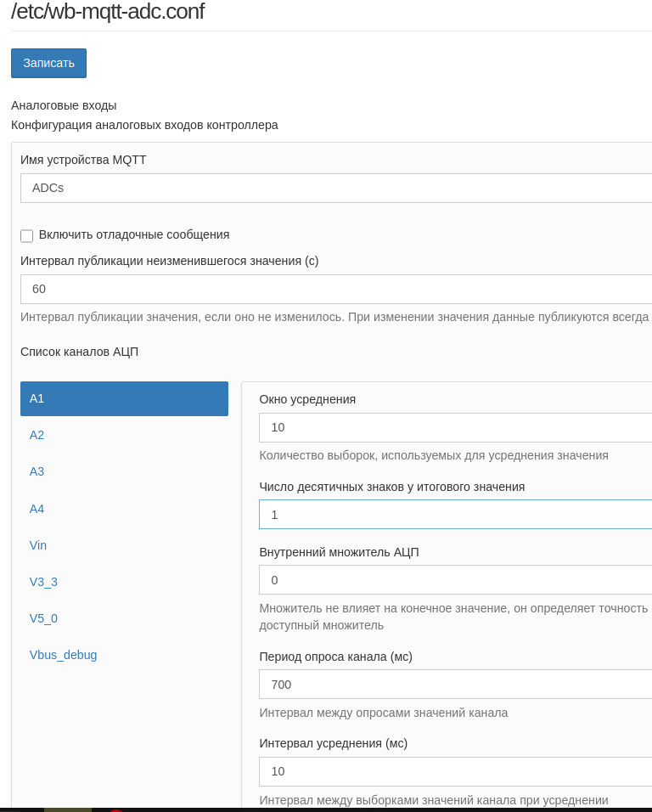Select the Период опроса канала field
The height and width of the screenshot is (812, 652).
coord(455,684)
